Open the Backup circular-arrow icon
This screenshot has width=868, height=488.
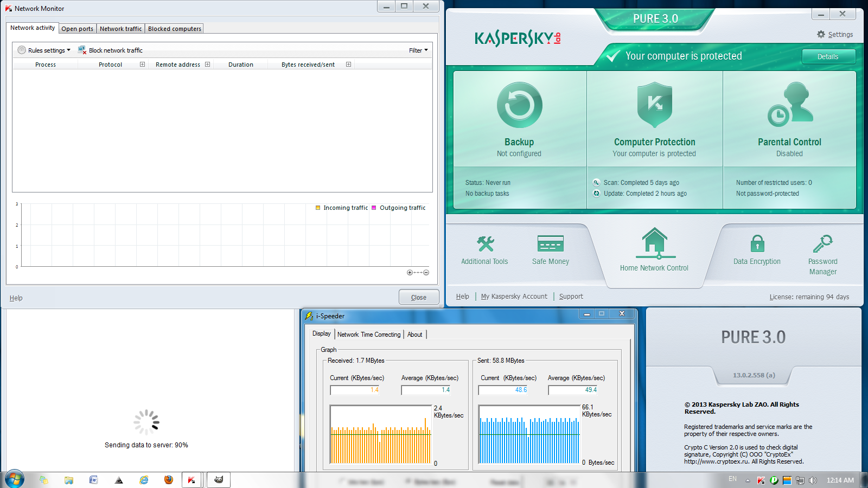pos(519,105)
